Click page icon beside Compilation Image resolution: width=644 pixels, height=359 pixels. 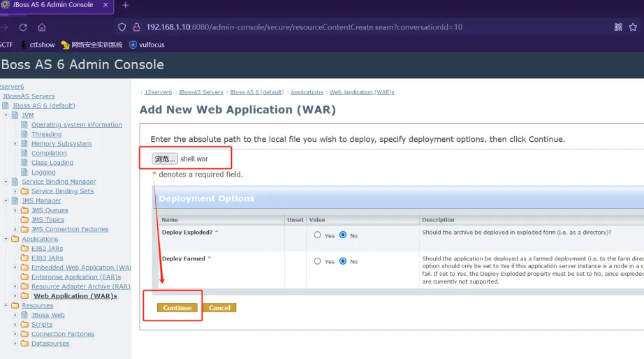tap(24, 153)
